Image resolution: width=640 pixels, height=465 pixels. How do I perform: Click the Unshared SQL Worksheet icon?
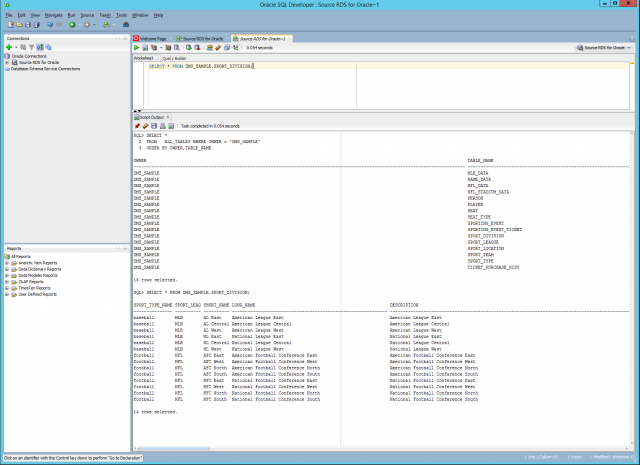tap(209, 48)
